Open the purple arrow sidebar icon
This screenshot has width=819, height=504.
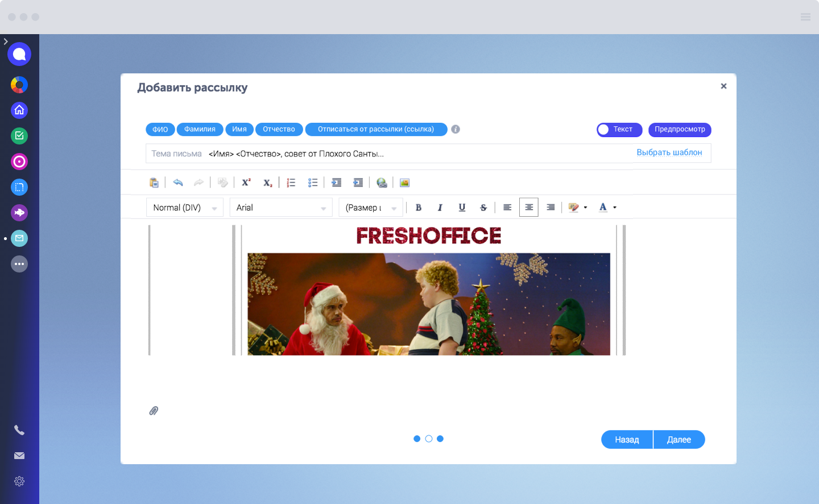pyautogui.click(x=19, y=213)
